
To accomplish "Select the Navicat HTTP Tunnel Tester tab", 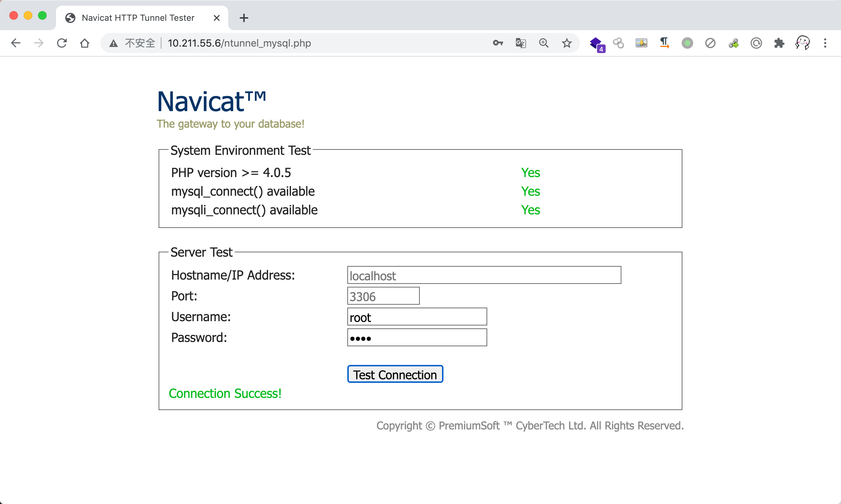I will 138,18.
